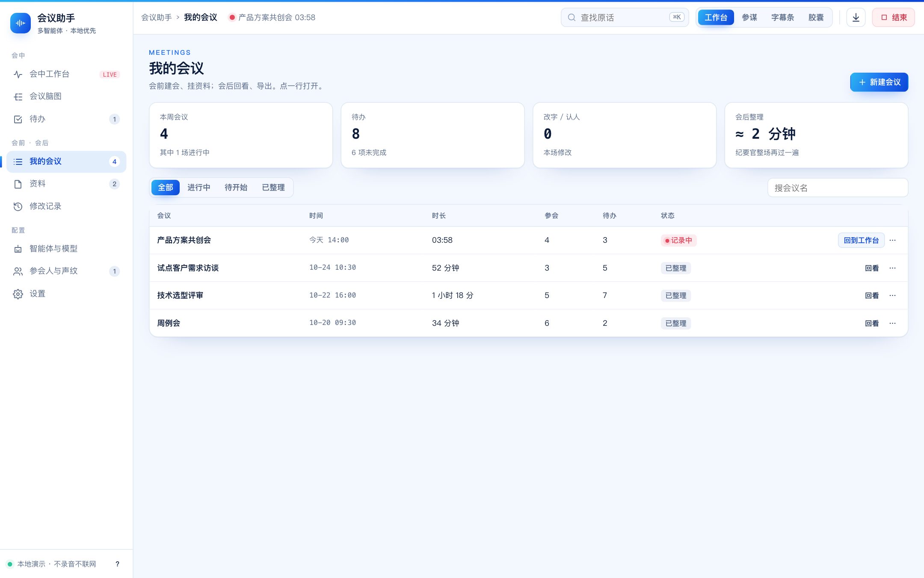
Task: Open the 技术选型评审 meeting row
Action: [528, 295]
